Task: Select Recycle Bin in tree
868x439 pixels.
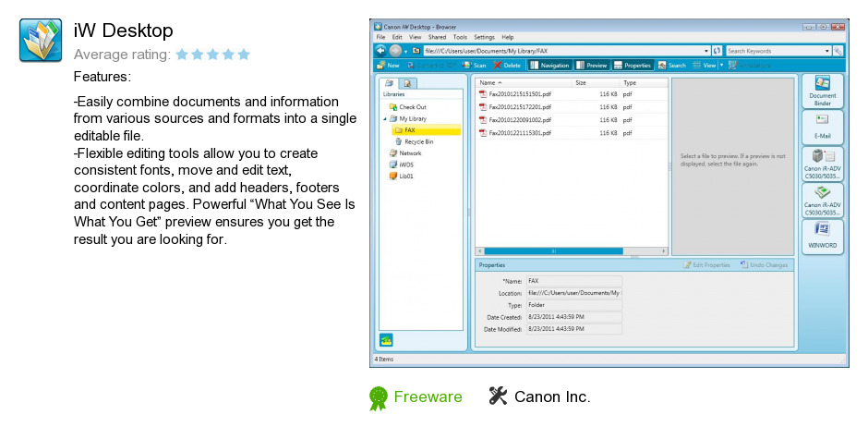Action: 414,141
